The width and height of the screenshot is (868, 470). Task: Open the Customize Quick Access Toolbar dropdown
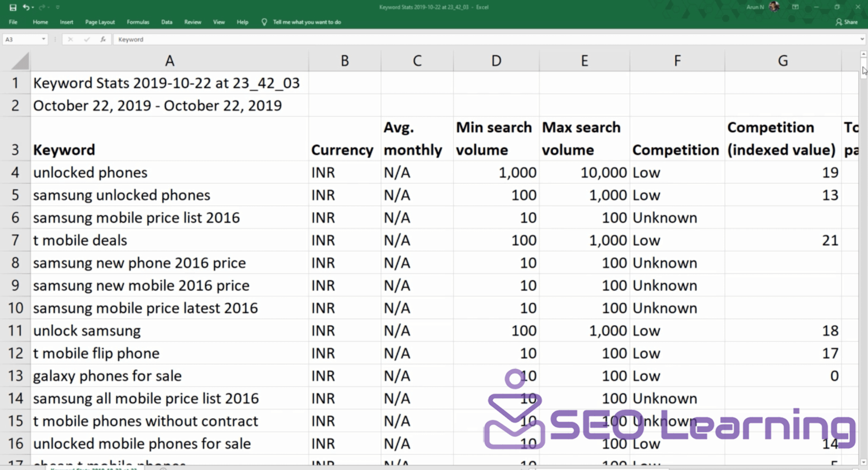(x=57, y=7)
